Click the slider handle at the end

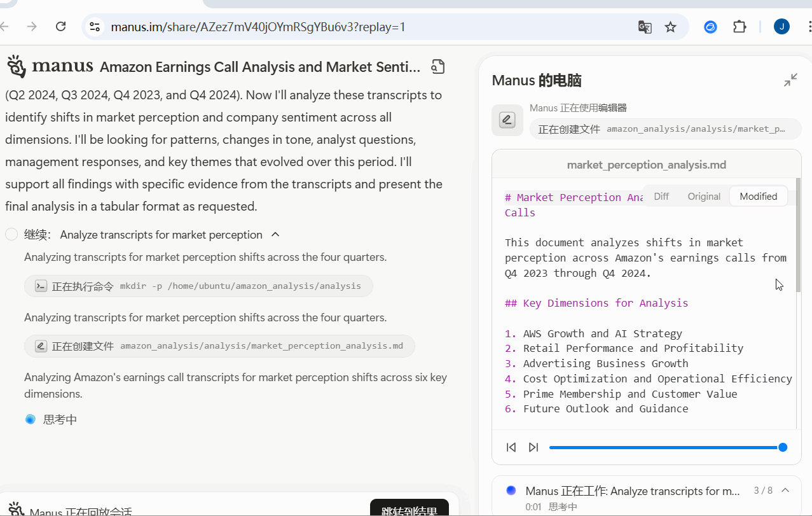pos(783,447)
